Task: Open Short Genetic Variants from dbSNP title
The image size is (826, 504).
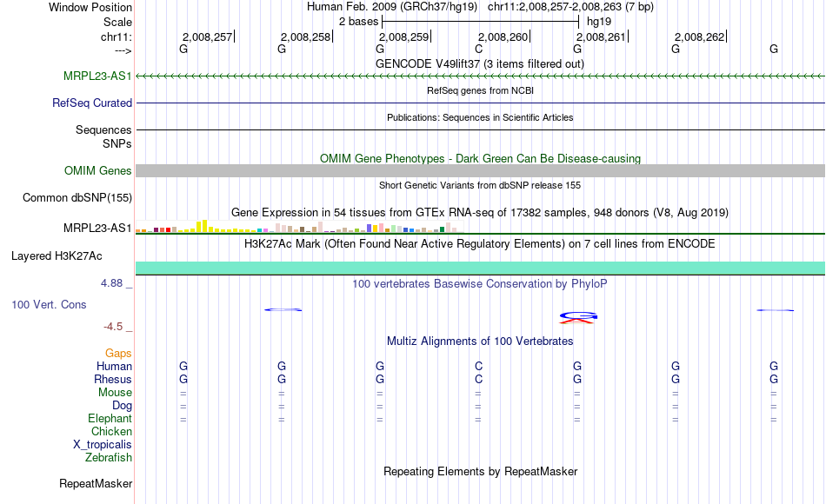Action: coord(480,185)
